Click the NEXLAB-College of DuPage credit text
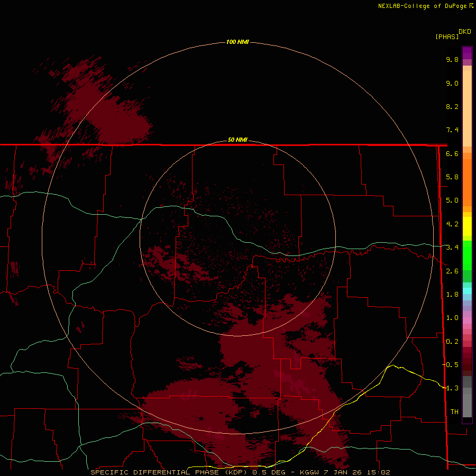The image size is (476, 476). tap(422, 6)
